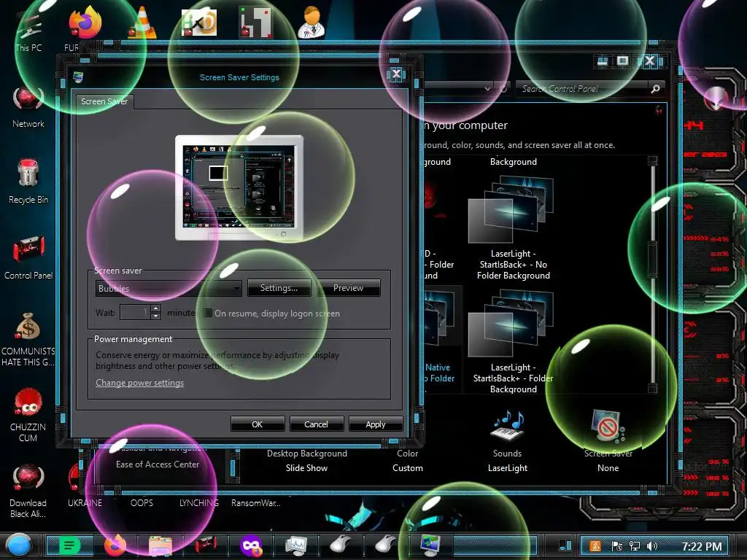Open the red Control Panel taskbar icon
Image resolution: width=747 pixels, height=560 pixels.
tap(206, 545)
